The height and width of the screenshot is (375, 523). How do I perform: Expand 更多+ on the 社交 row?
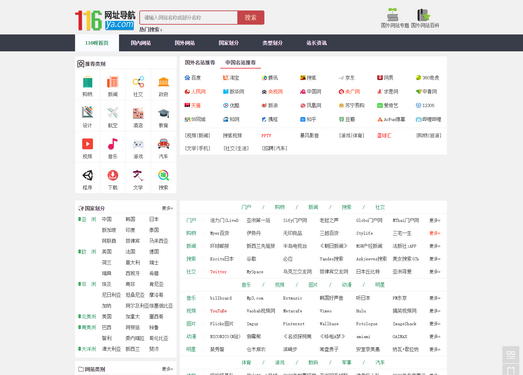point(435,272)
